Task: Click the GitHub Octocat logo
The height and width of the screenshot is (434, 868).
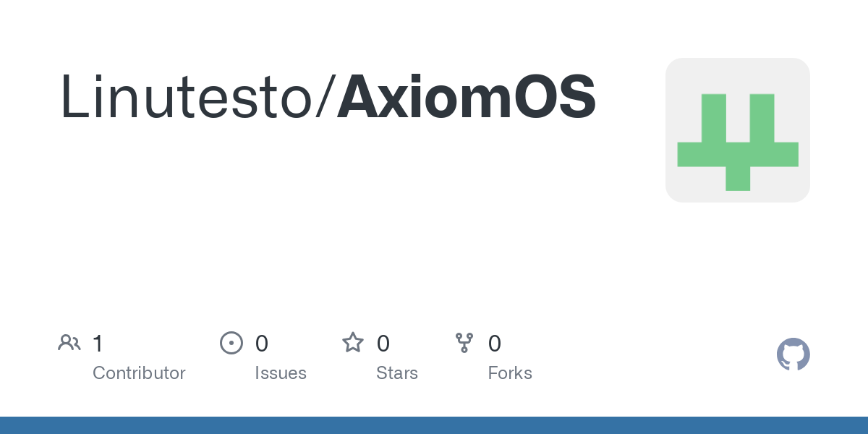Action: coord(793,354)
